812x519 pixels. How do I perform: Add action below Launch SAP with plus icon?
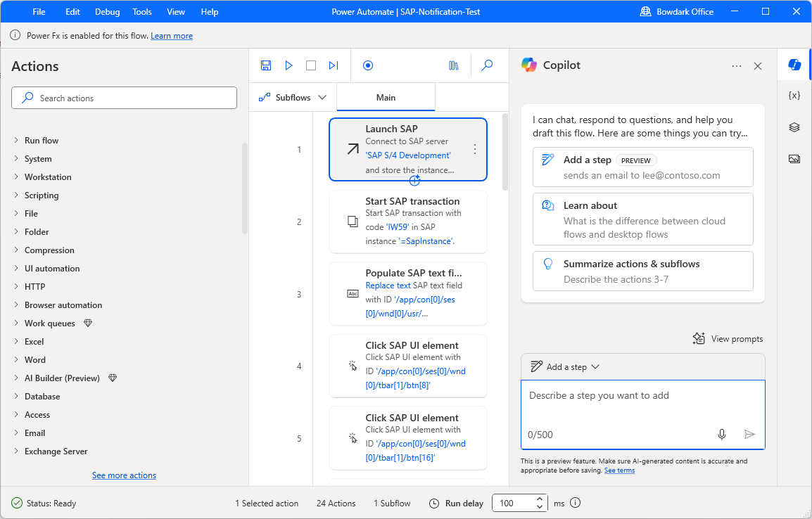414,180
